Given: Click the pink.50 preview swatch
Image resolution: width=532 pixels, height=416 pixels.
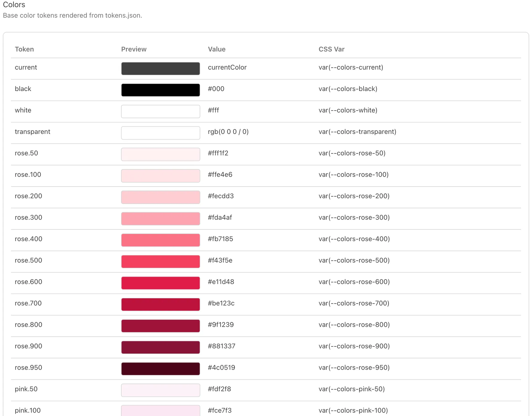Looking at the screenshot, I should pyautogui.click(x=160, y=390).
